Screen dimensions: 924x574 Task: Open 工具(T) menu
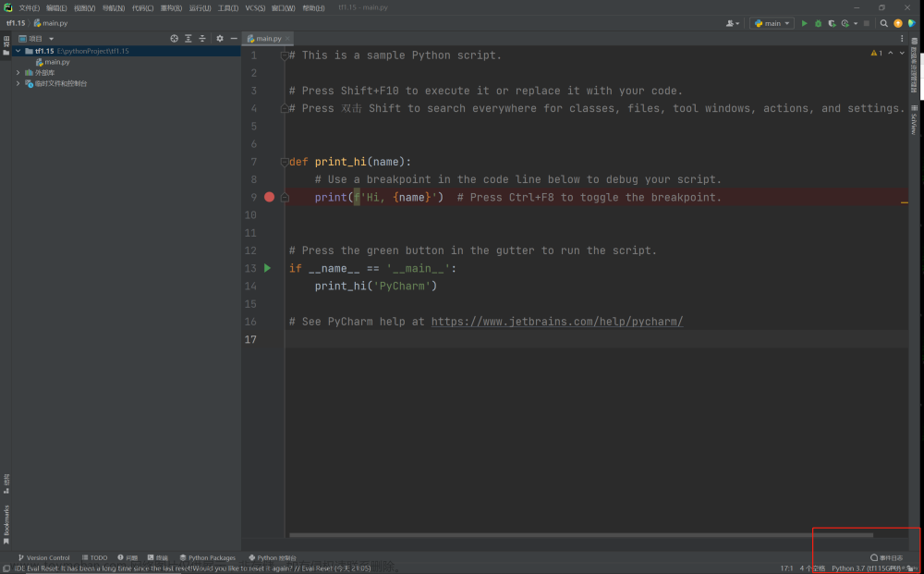[x=228, y=7]
